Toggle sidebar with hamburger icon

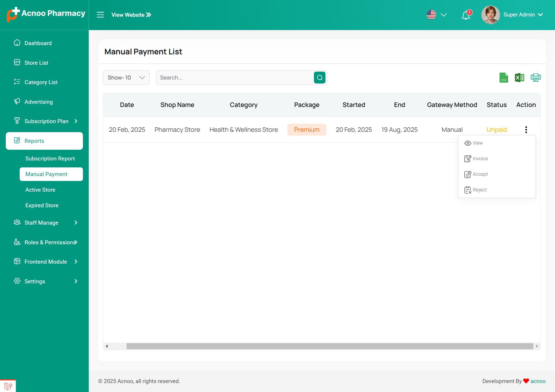pos(100,15)
